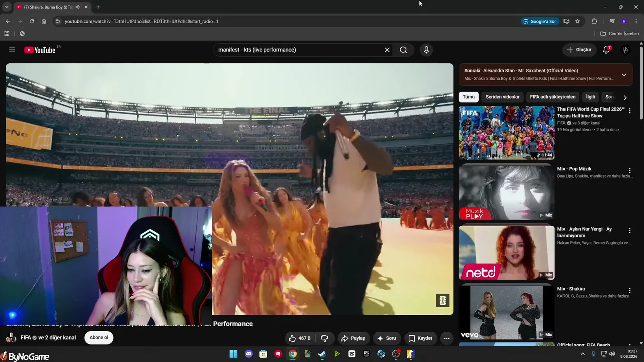
Task: Click the Oluştur create button
Action: [x=579, y=50]
